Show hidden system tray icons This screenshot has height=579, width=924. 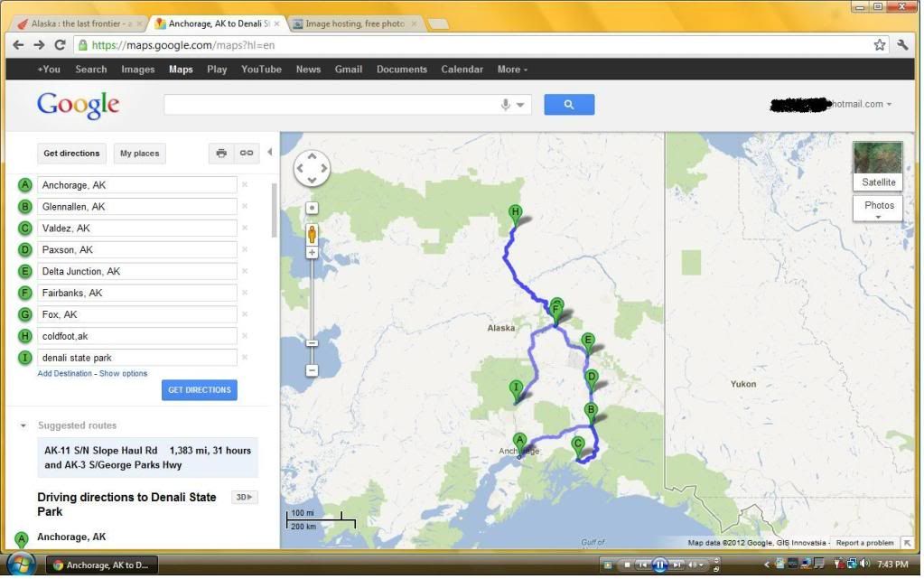766,565
